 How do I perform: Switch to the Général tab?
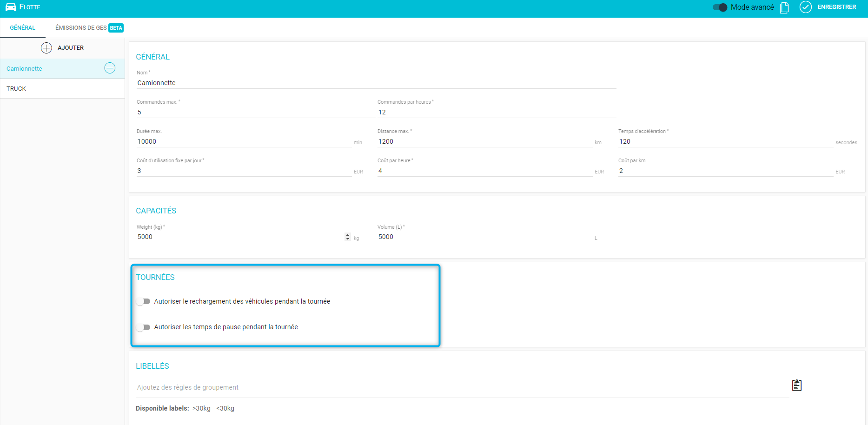[23, 28]
